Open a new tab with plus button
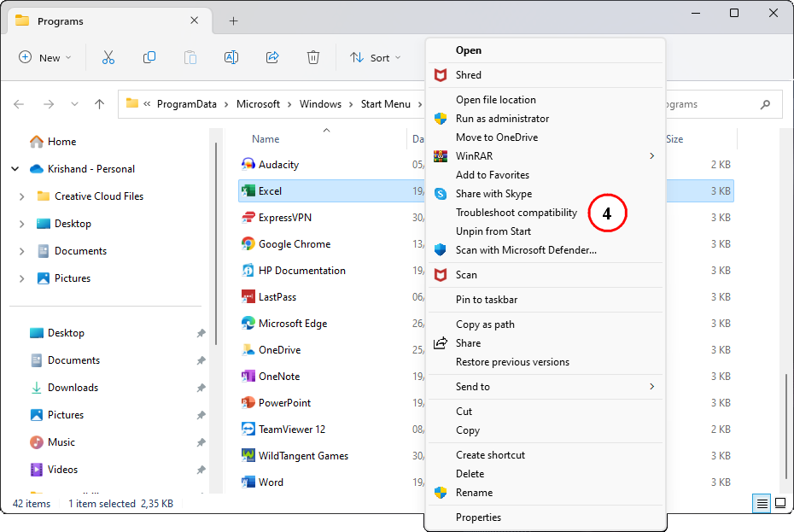 click(x=233, y=20)
